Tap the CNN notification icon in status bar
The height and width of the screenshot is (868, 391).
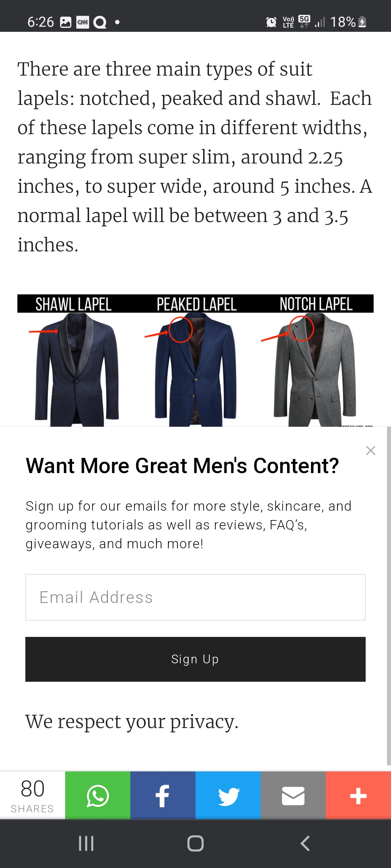click(83, 22)
